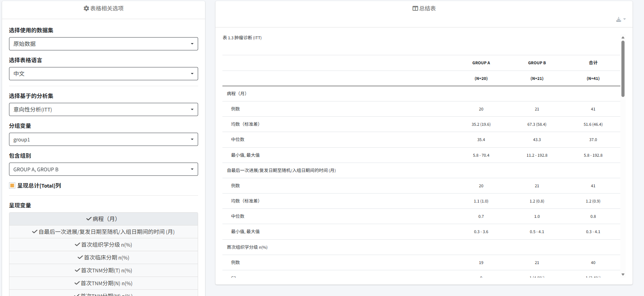This screenshot has height=296, width=644.
Task: Click the download icon above summary table
Action: tap(619, 19)
